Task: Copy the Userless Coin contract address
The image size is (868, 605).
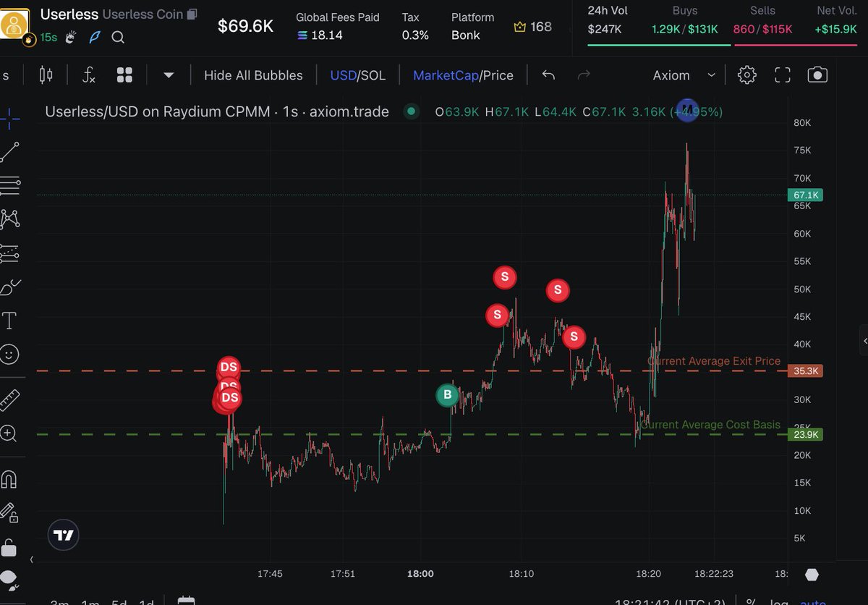Action: [x=192, y=14]
